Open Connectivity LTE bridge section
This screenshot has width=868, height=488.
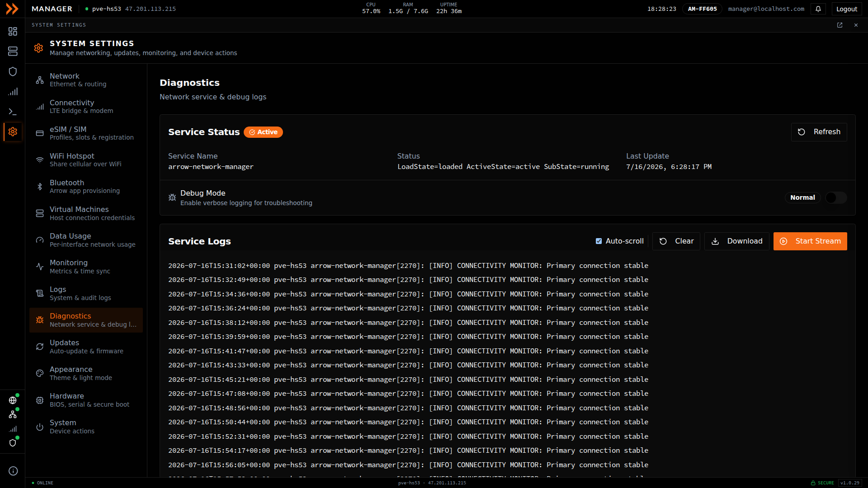pos(86,107)
